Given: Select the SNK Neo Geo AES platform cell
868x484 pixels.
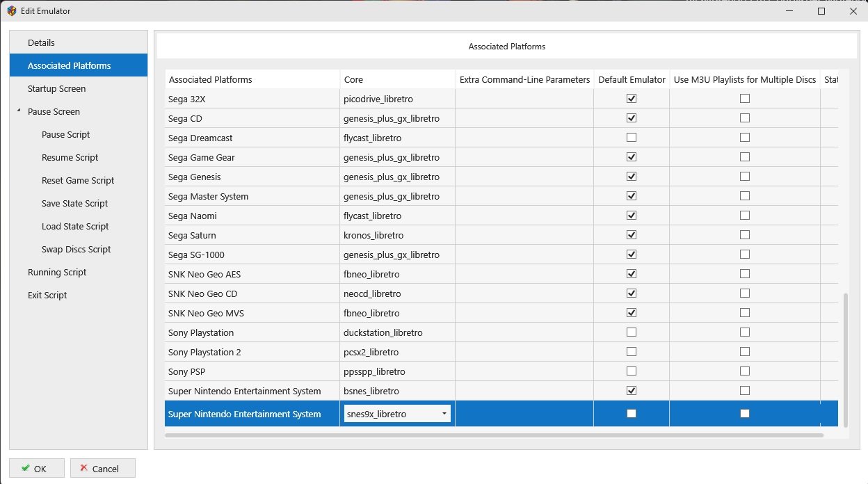Looking at the screenshot, I should tap(252, 274).
